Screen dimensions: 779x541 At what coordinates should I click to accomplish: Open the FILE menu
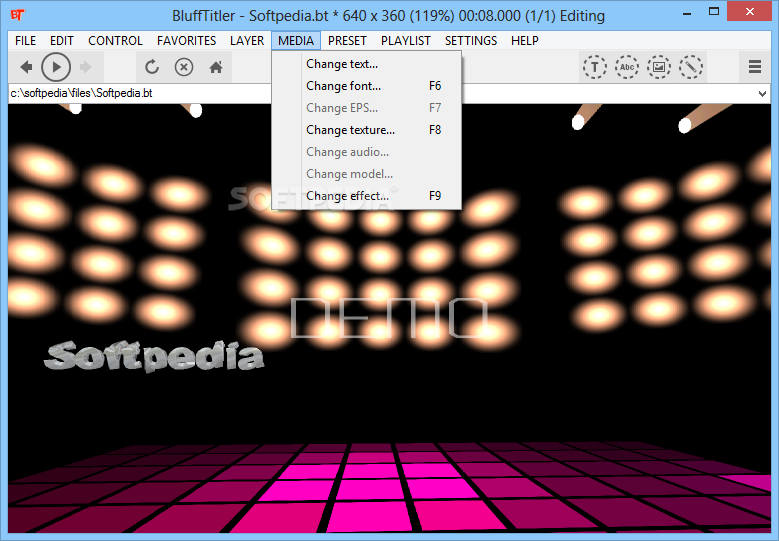25,41
